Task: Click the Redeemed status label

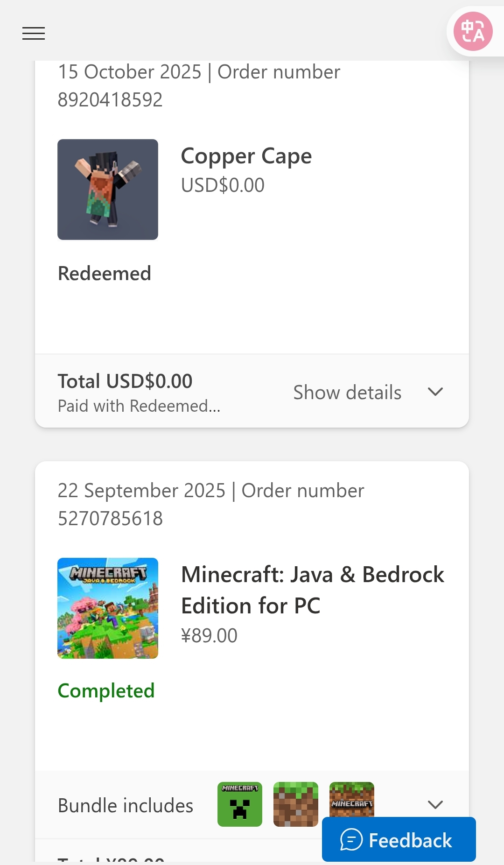Action: tap(105, 274)
